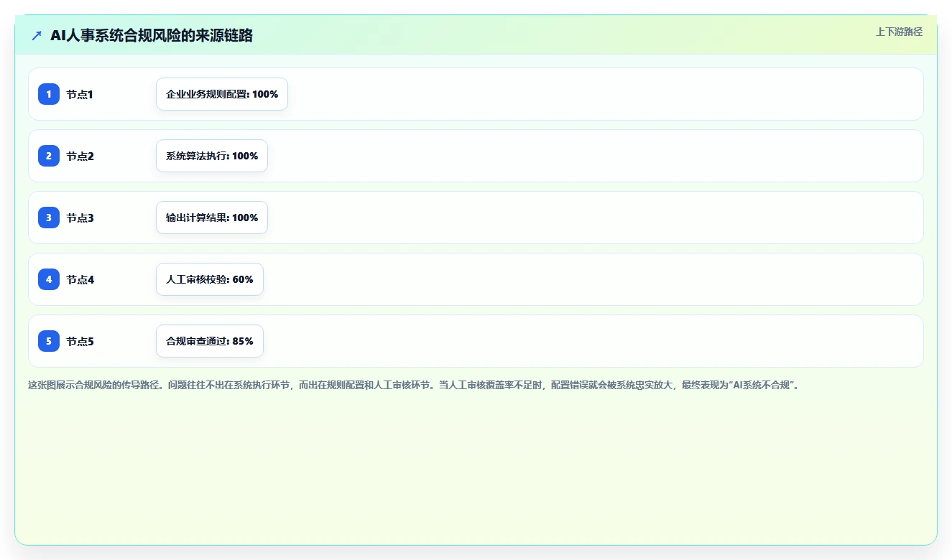Click the blue number 2 badge

(x=49, y=156)
